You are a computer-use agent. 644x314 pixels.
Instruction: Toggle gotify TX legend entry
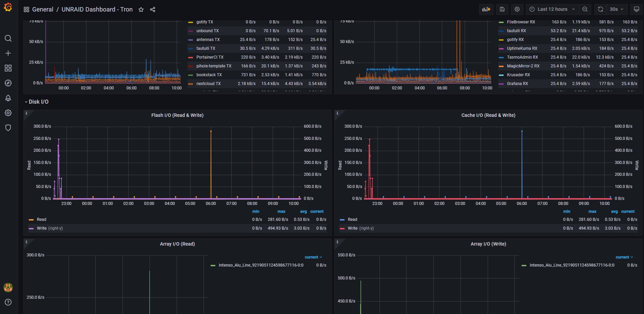[x=204, y=22]
